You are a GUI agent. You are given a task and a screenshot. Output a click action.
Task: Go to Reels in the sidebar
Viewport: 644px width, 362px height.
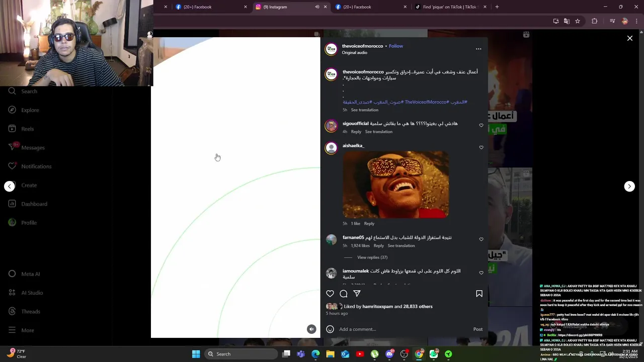coord(21,129)
